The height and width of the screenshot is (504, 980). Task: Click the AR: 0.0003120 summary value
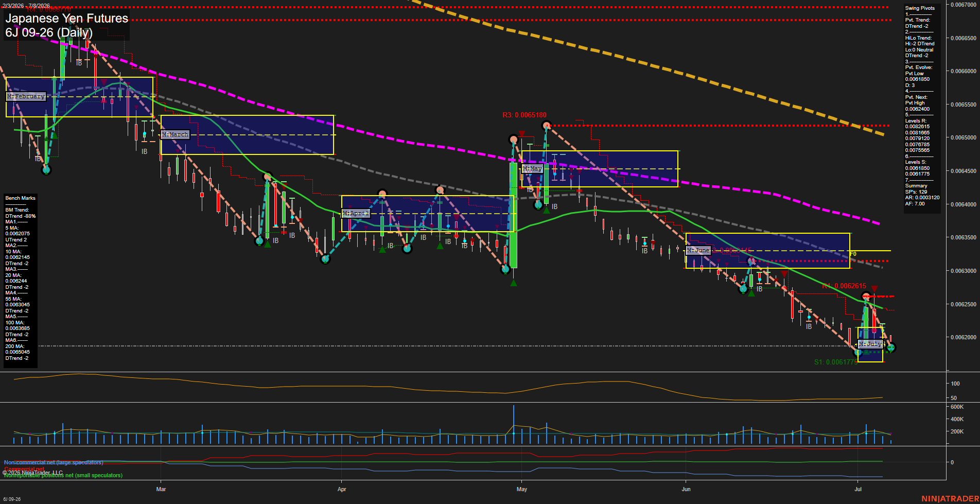point(922,198)
